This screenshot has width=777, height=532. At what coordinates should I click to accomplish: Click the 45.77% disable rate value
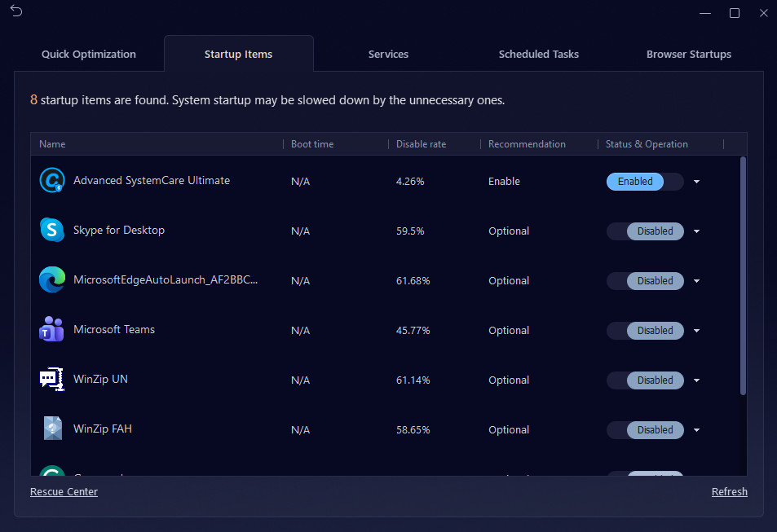[x=413, y=331]
